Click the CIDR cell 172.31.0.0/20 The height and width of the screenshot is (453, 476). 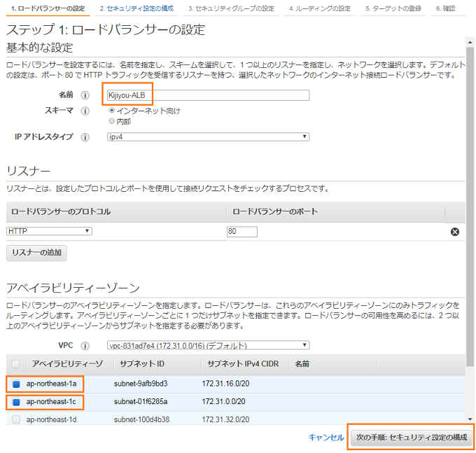[223, 402]
